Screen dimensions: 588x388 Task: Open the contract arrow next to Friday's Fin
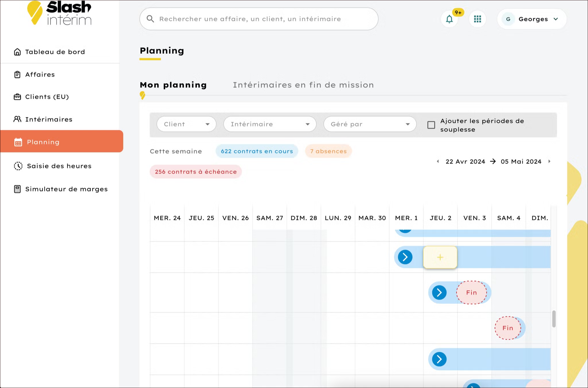(x=439, y=293)
